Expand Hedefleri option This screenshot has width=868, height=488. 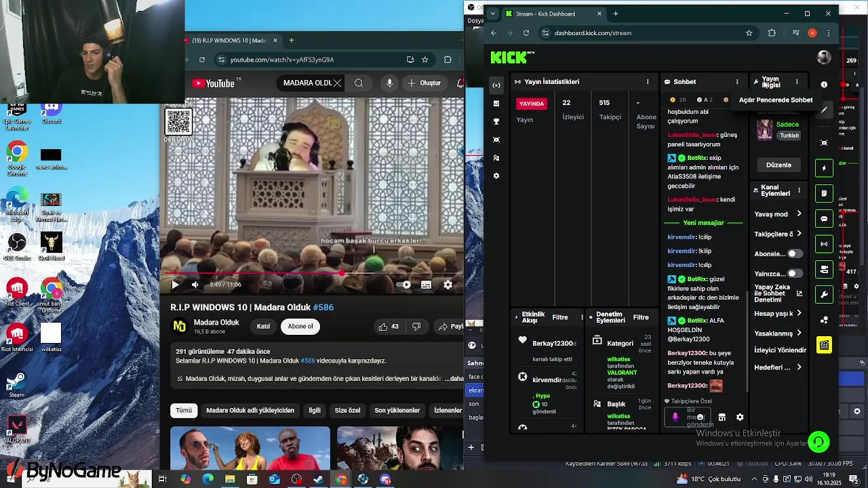coord(799,367)
